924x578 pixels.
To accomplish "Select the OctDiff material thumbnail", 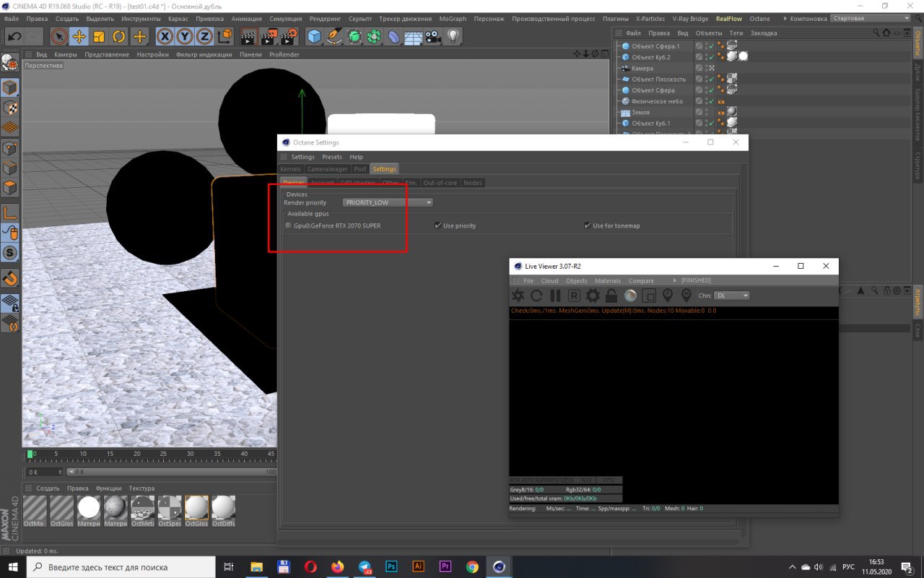I will (x=223, y=511).
